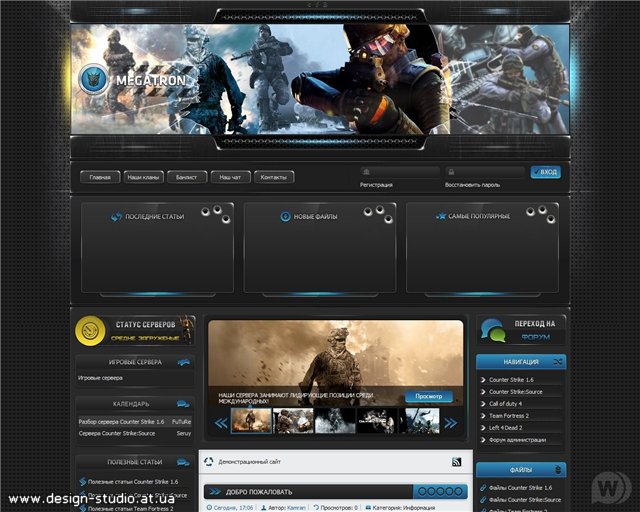This screenshot has height=512, width=640.
Task: Click the Статус серверов banner
Action: pos(135,331)
